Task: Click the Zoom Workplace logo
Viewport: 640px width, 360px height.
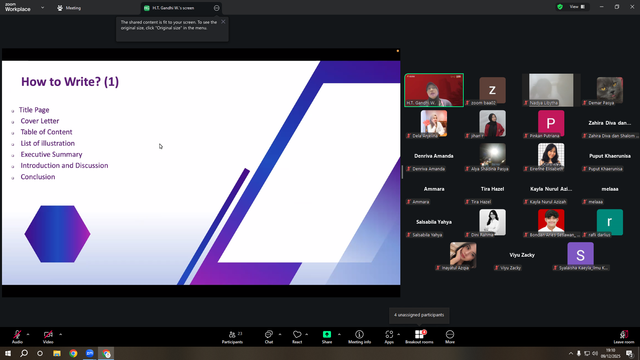Action: [x=18, y=7]
